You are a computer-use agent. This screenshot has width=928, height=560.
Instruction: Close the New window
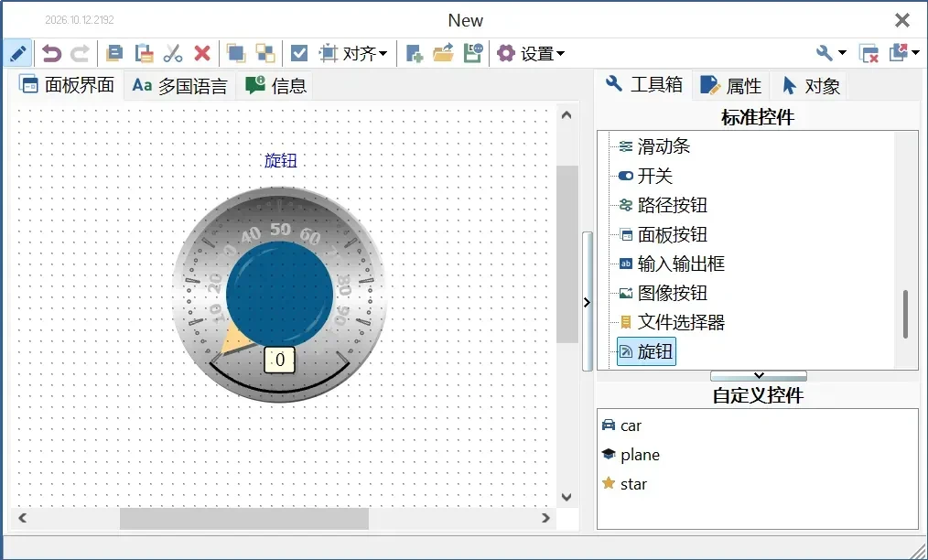(902, 20)
